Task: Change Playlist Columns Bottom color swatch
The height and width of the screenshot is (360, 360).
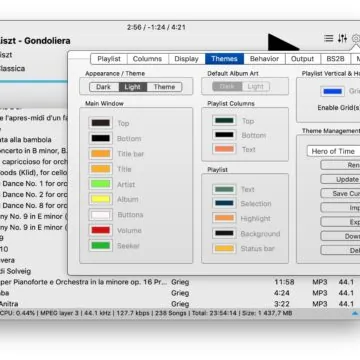Action: [224, 135]
